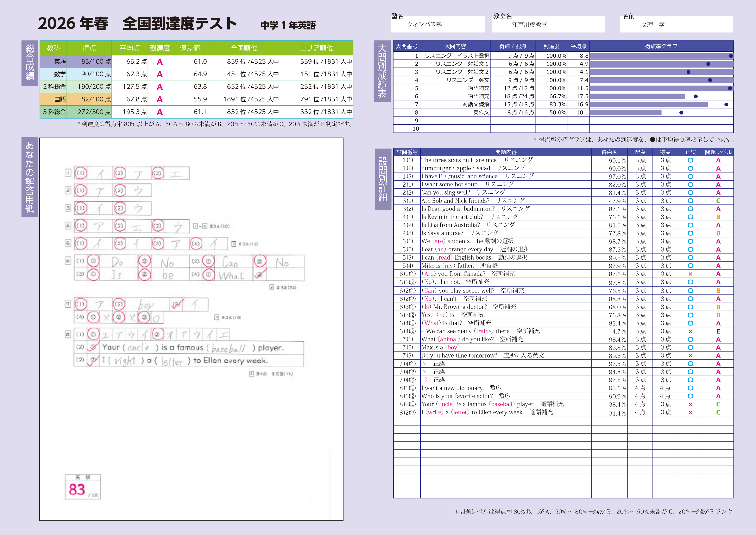Click the 偏差値 column header
Viewport: 756px width, 535px height.
coord(190,48)
